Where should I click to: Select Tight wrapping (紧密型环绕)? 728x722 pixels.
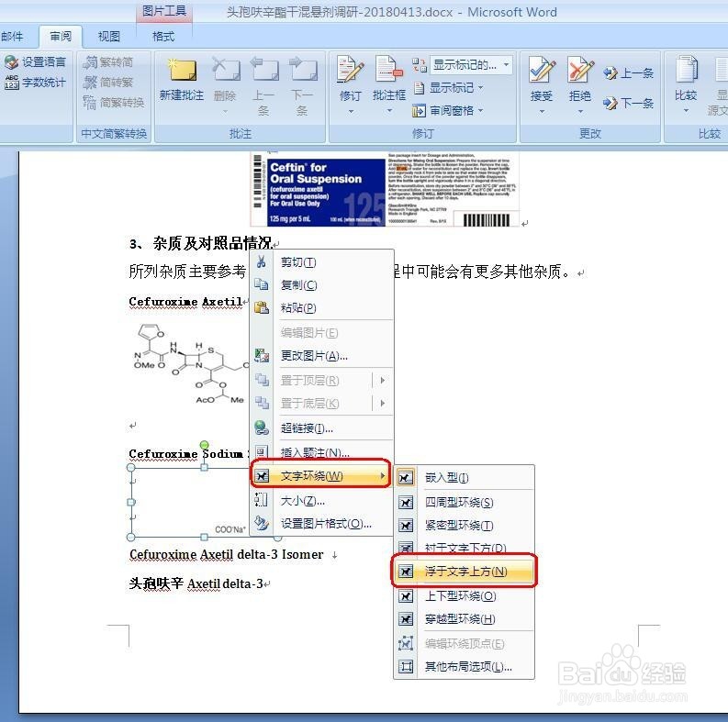coord(465,526)
